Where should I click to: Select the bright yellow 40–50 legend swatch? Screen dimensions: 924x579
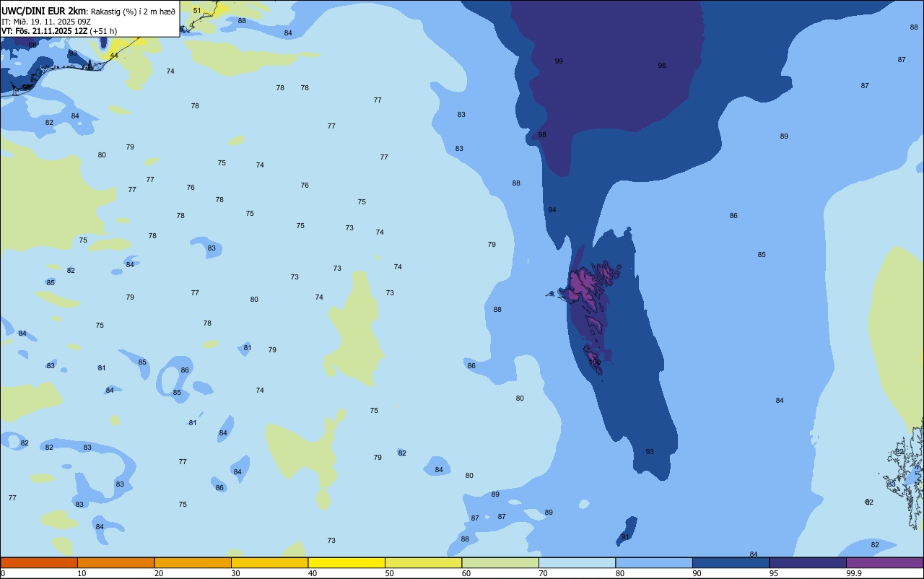coord(346,562)
